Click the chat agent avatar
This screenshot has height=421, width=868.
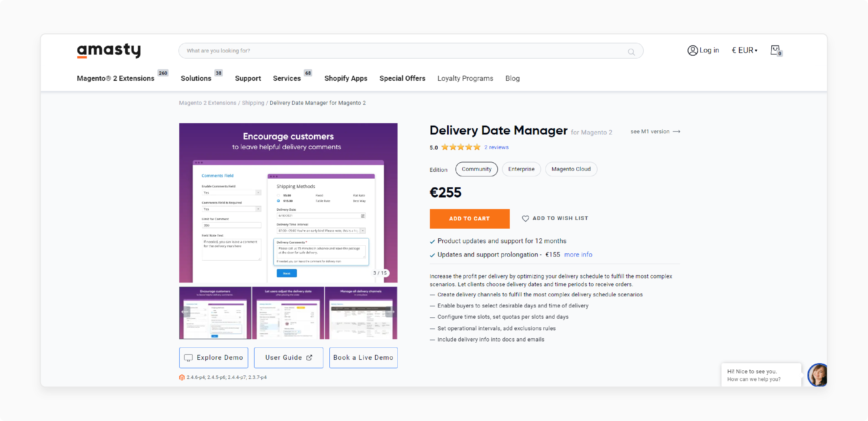point(817,375)
